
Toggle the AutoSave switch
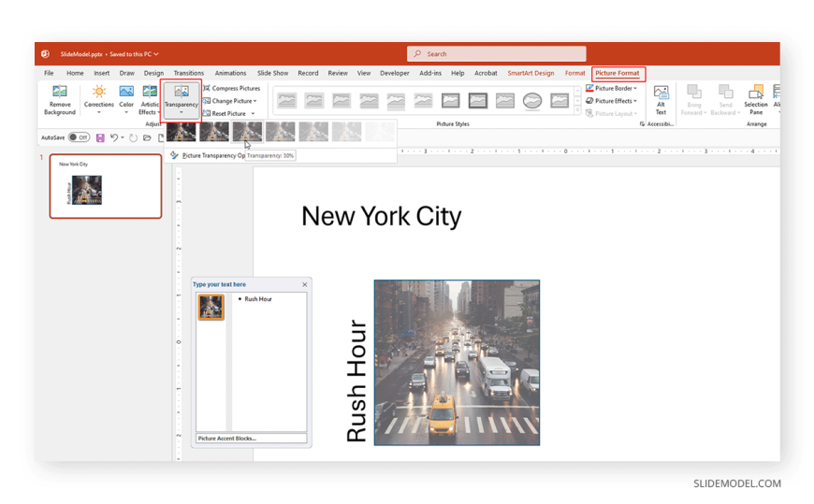pos(79,137)
